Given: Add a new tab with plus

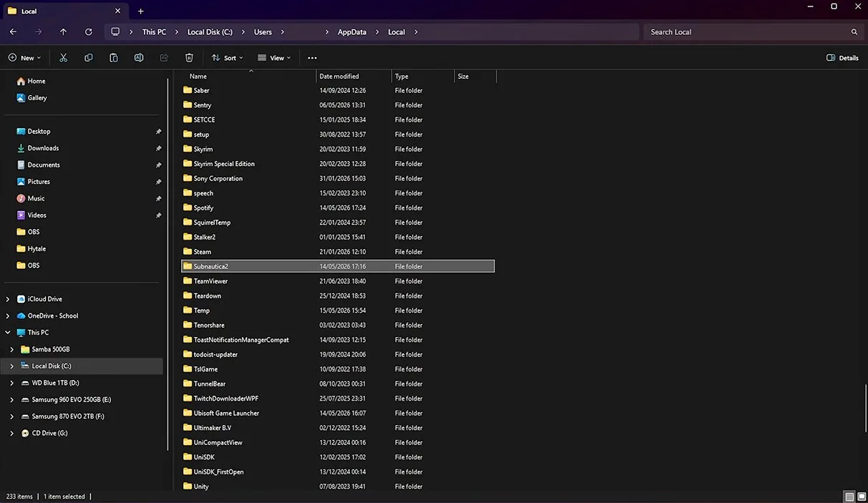Looking at the screenshot, I should point(140,11).
